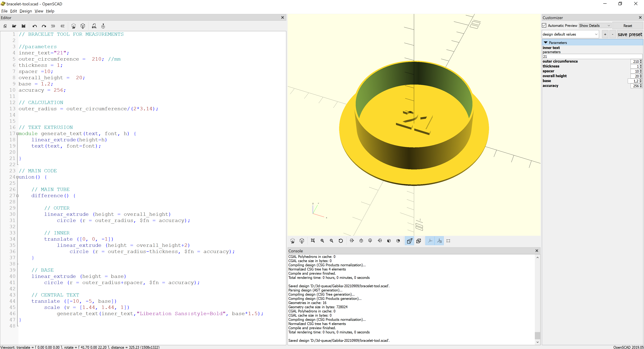This screenshot has height=349, width=644.
Task: Collapse the union() code fold marker
Action: [x=17, y=177]
